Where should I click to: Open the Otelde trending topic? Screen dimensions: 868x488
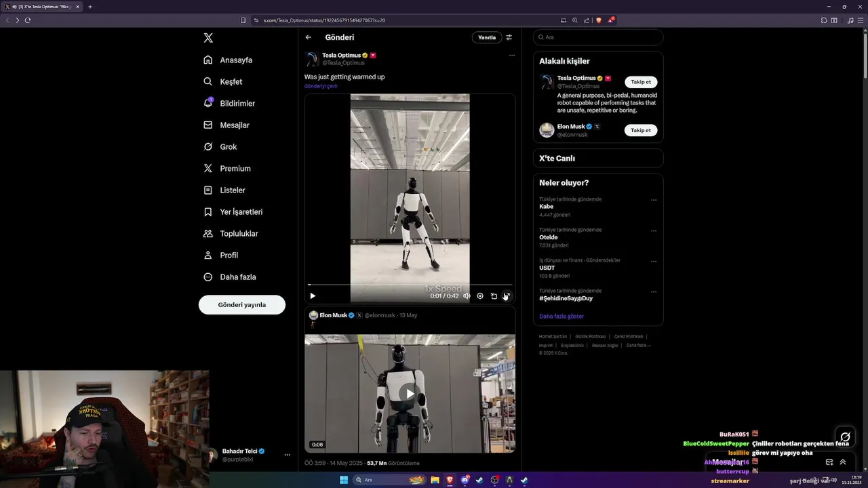pos(549,237)
